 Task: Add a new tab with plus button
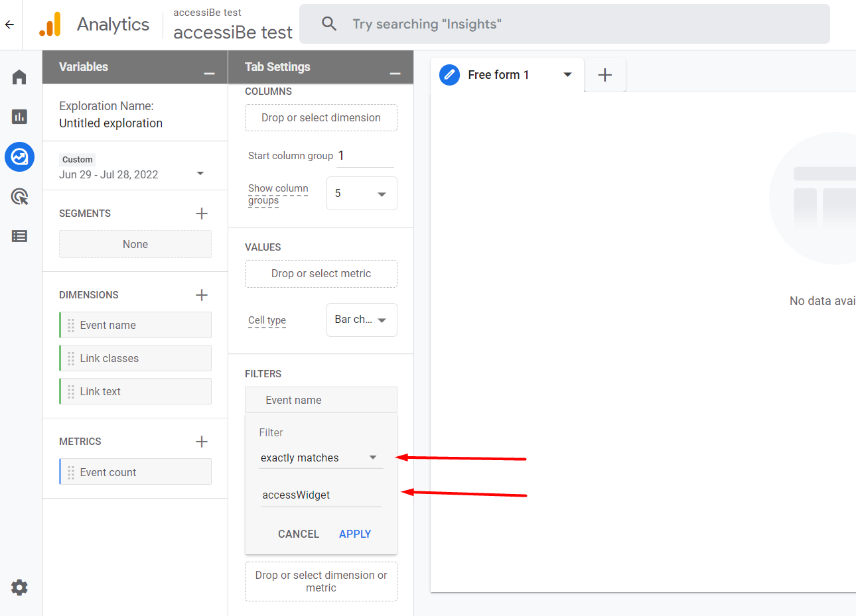[605, 75]
